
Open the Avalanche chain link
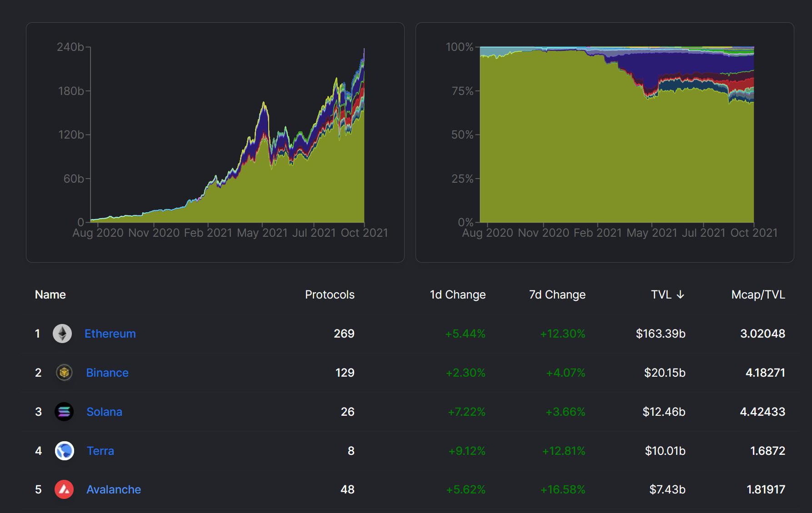(114, 489)
